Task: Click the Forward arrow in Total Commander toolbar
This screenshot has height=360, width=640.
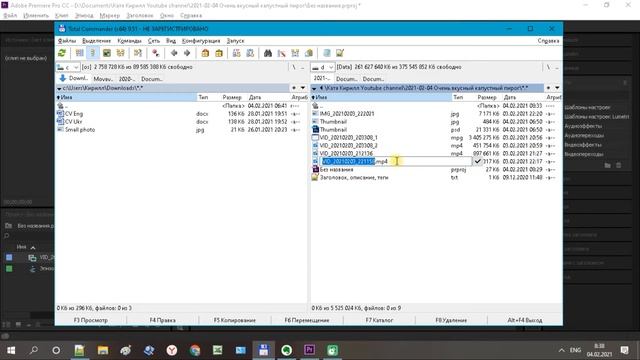Action: click(187, 53)
